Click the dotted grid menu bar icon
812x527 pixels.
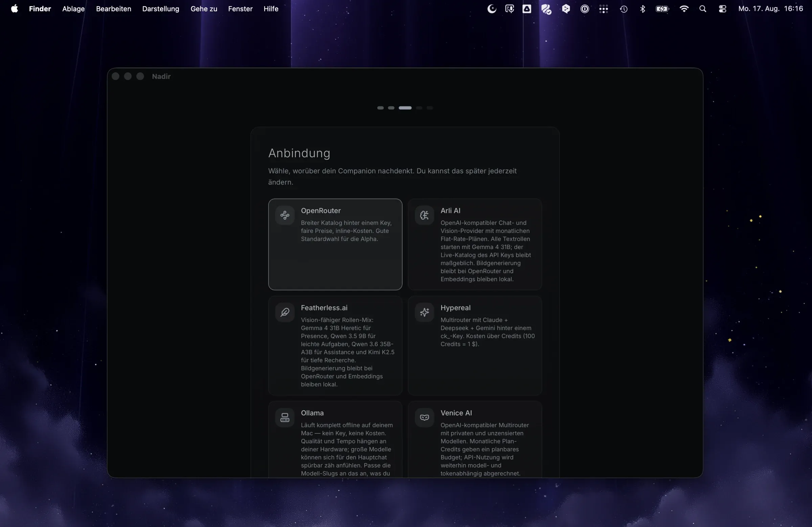[604, 9]
